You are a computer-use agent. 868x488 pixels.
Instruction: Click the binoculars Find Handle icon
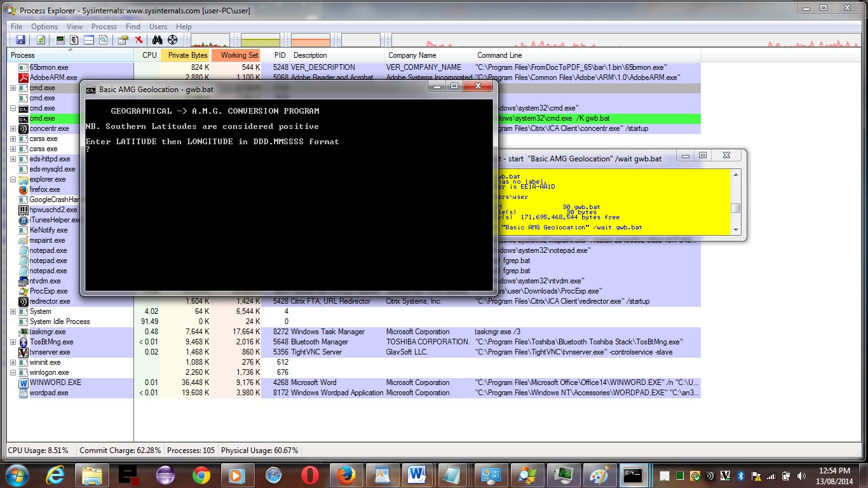pos(157,40)
